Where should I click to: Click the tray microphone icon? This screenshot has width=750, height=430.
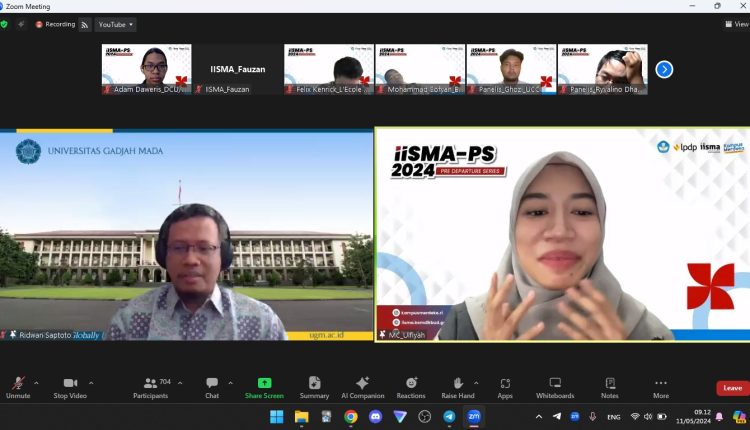[x=592, y=417]
